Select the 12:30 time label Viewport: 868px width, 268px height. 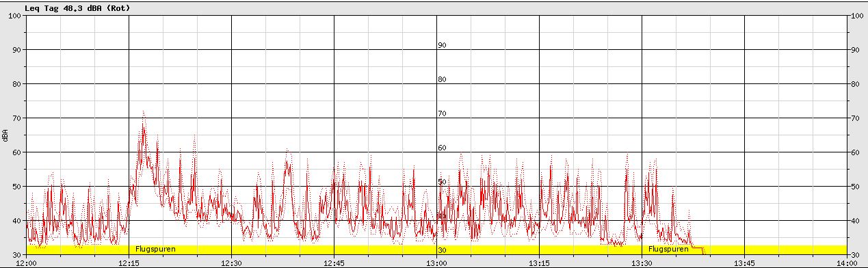[231, 263]
